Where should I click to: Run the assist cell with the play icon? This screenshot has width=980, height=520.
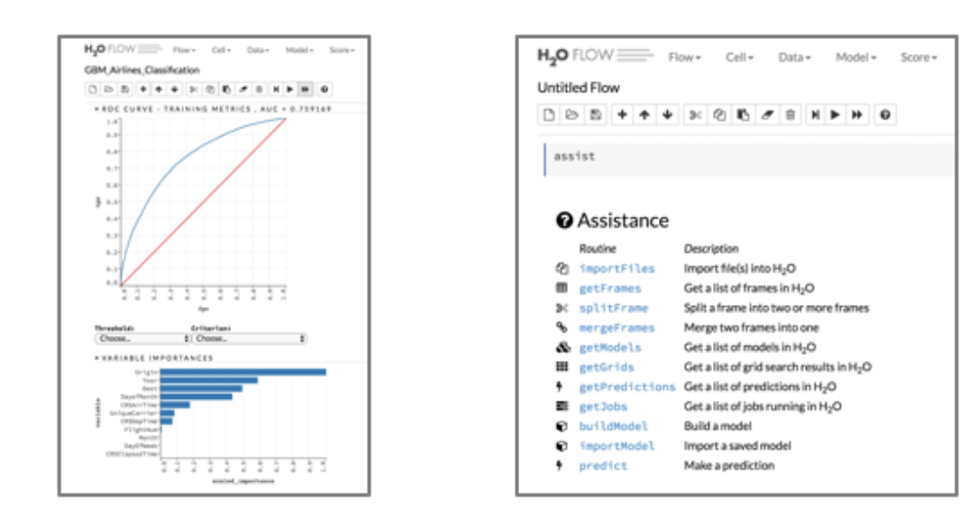click(x=835, y=111)
